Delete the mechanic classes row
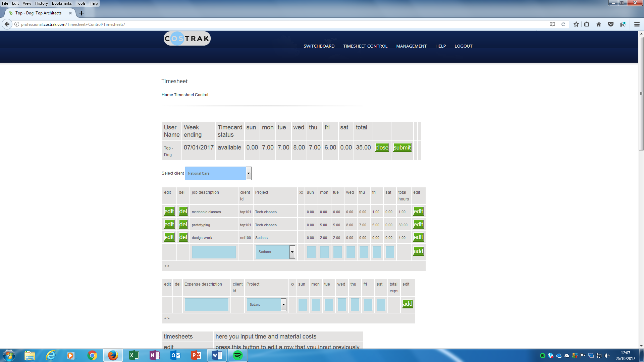 tap(183, 211)
